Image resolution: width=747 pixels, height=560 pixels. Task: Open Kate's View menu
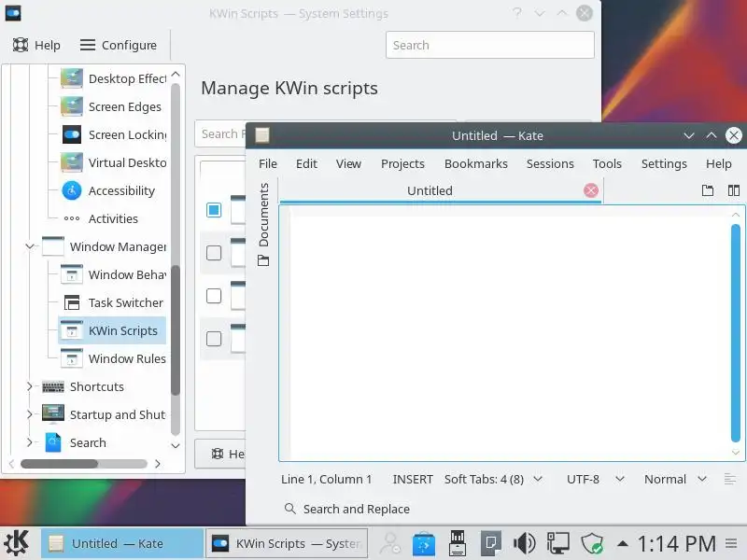(x=348, y=164)
